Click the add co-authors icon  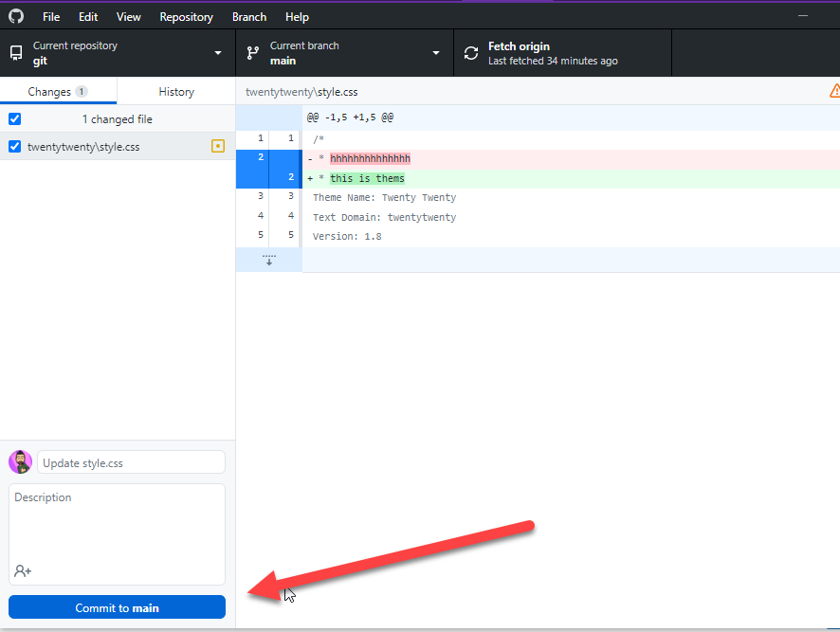point(23,571)
